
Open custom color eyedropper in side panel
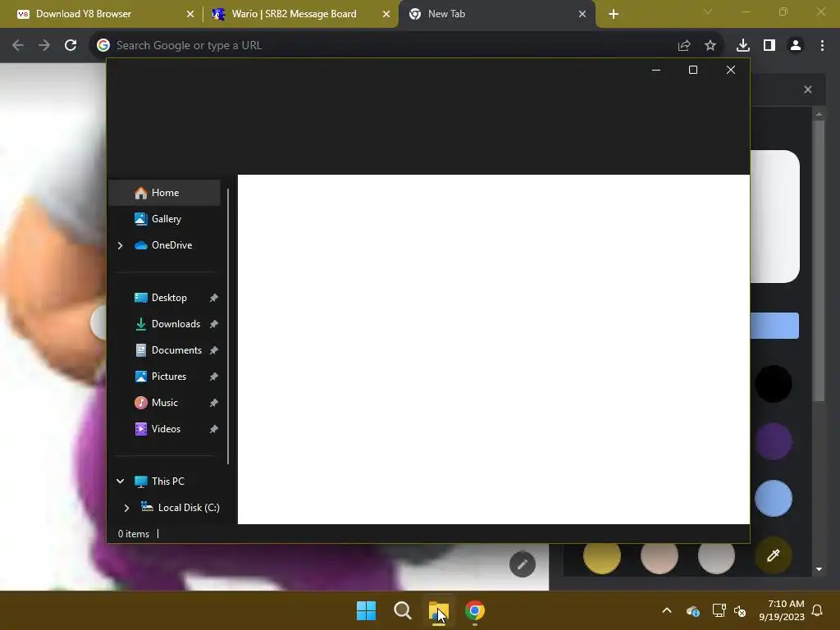pyautogui.click(x=773, y=555)
